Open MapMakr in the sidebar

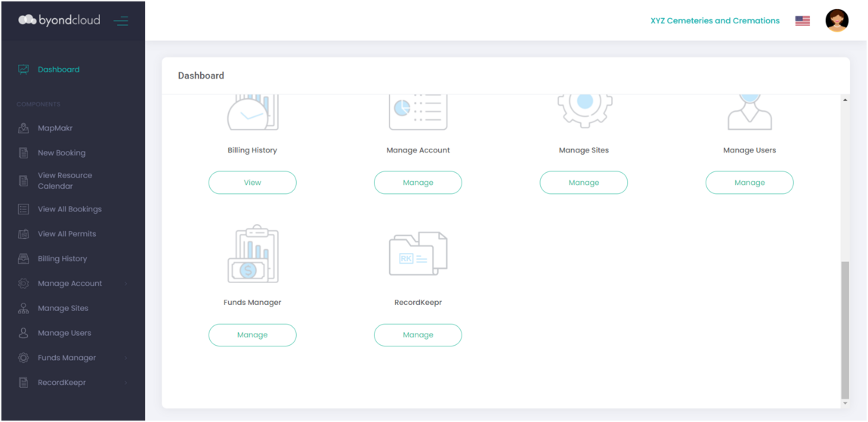click(x=55, y=128)
